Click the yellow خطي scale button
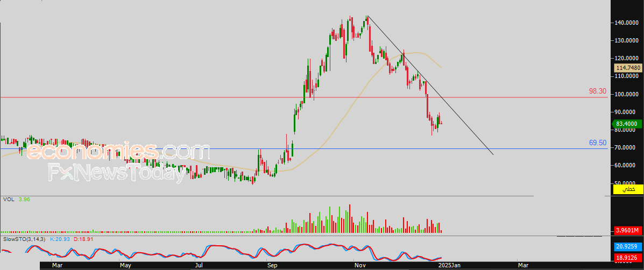Screen dimensions: 644x270 coord(627,189)
